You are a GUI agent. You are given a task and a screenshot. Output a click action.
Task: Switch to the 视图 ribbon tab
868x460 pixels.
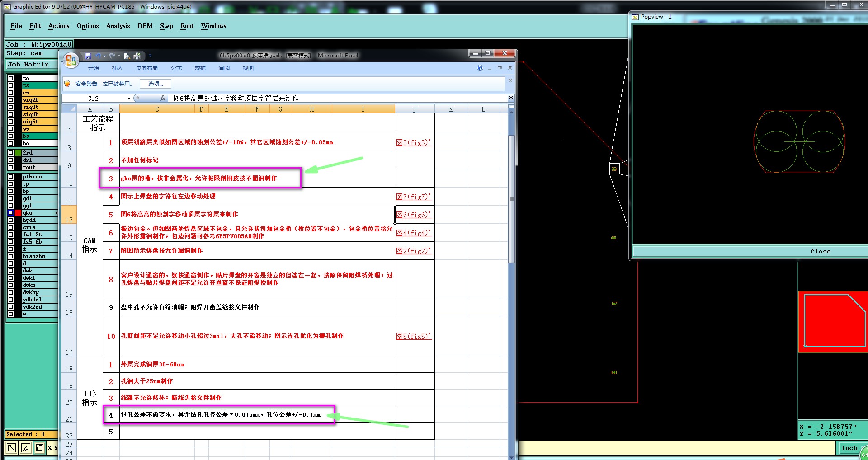[248, 68]
